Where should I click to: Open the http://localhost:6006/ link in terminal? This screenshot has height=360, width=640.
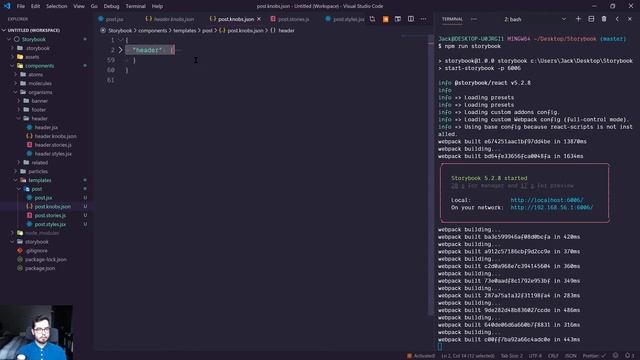(x=547, y=200)
